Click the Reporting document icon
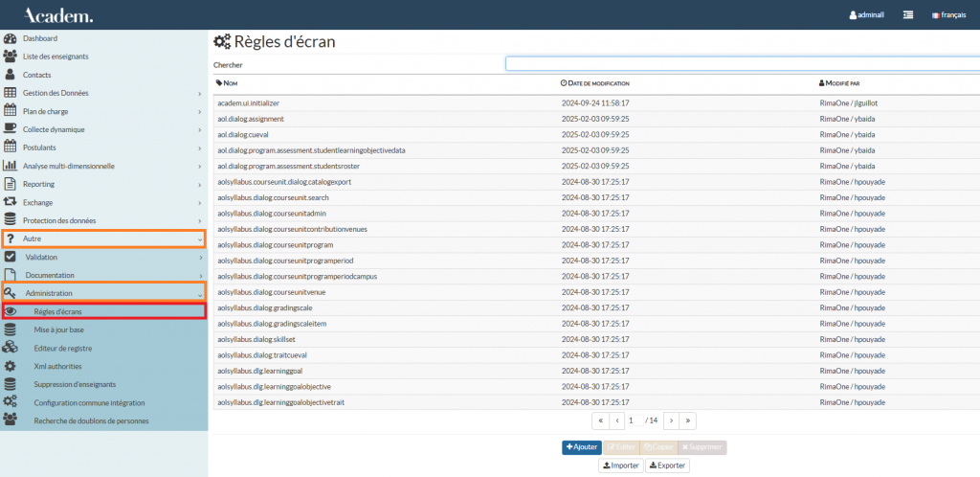 point(11,184)
